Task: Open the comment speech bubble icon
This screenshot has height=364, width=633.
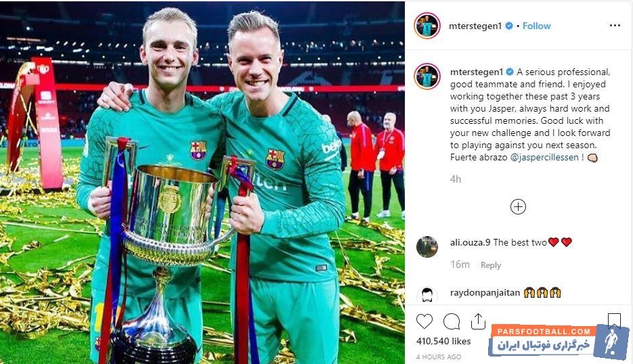Action: [x=452, y=321]
